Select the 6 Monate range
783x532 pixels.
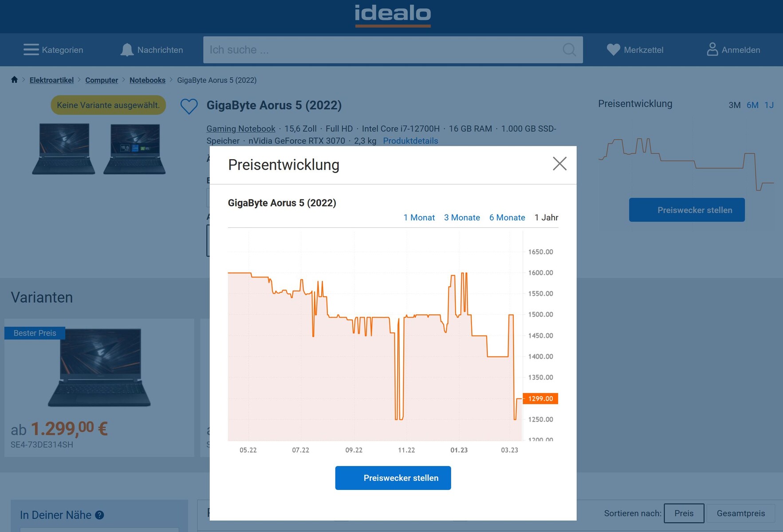click(x=507, y=218)
